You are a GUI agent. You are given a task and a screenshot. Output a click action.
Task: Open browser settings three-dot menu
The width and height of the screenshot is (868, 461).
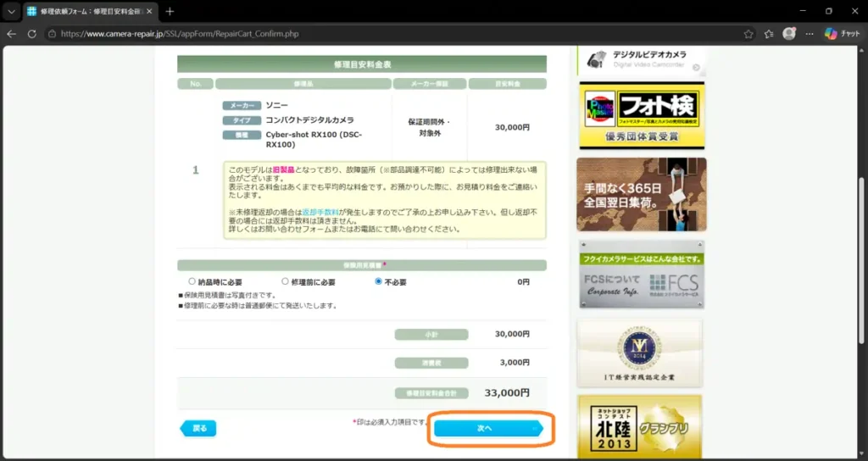810,34
